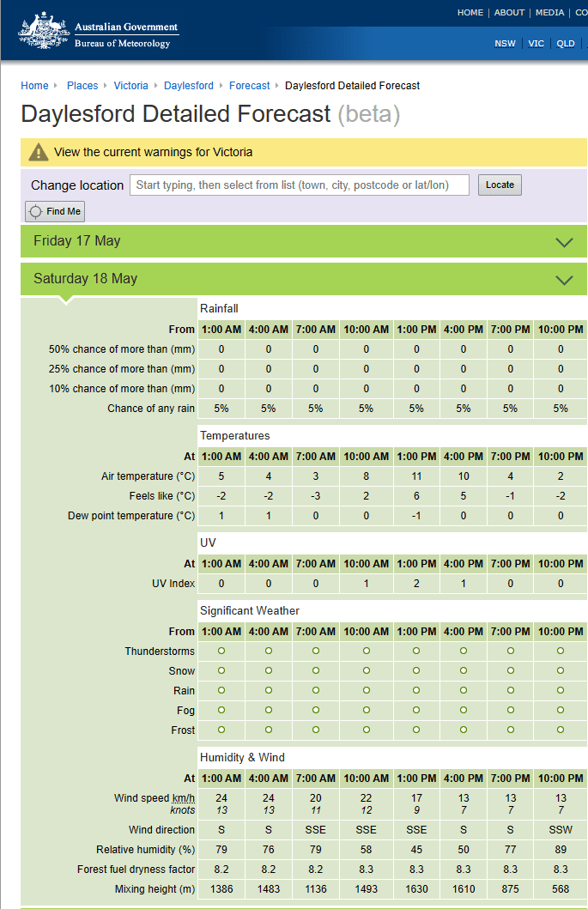View the current warnings for Victoria link
This screenshot has height=909, width=588.
(153, 152)
